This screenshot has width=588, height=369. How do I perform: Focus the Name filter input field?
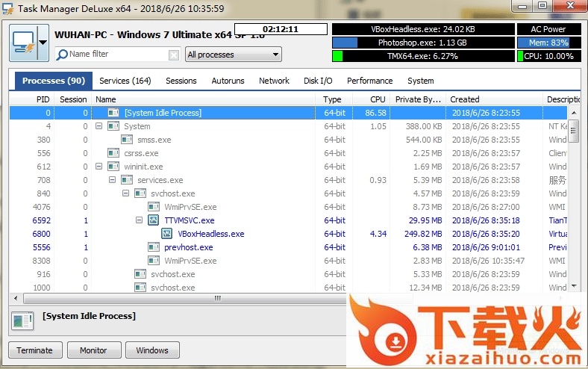tap(118, 55)
